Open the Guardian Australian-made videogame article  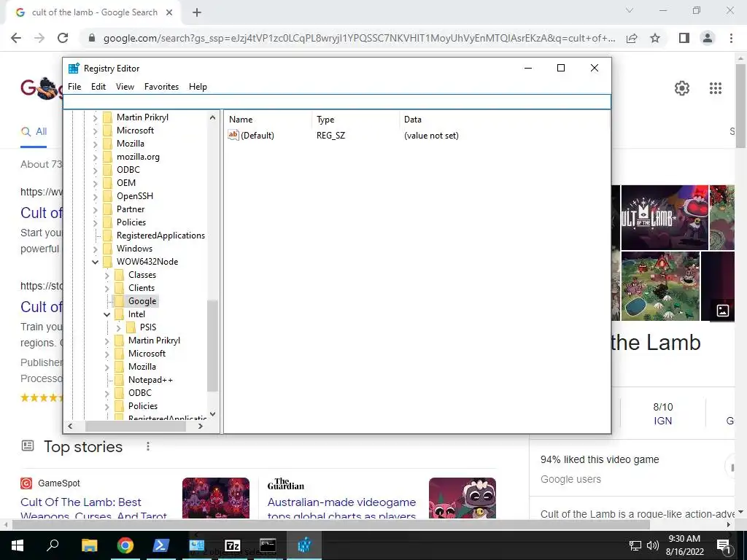(x=341, y=507)
